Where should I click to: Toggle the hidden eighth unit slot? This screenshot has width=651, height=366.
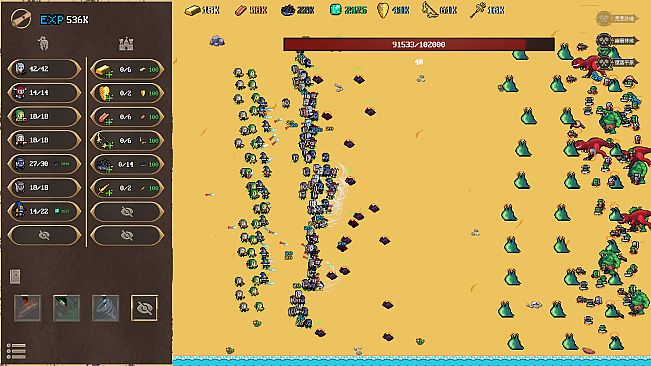point(44,235)
